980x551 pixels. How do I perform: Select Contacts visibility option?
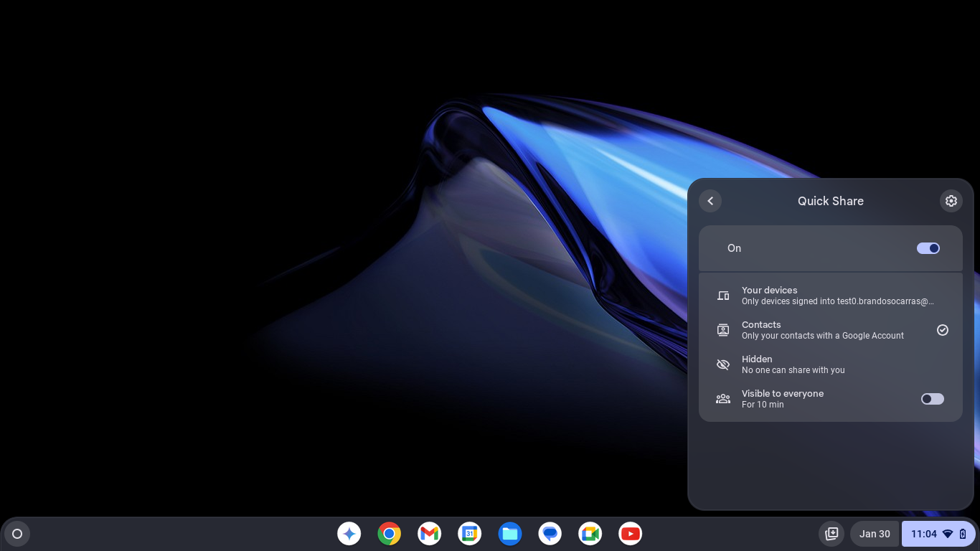(x=831, y=330)
